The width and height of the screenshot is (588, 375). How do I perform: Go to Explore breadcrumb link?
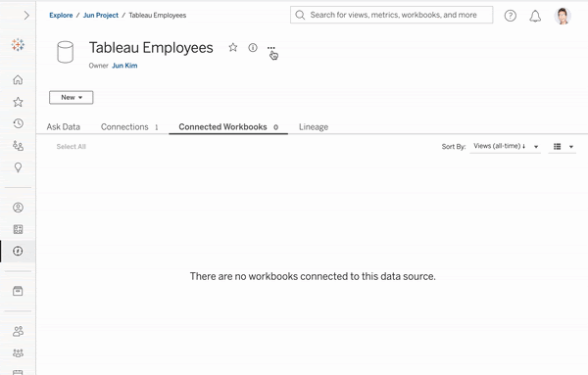pos(61,16)
